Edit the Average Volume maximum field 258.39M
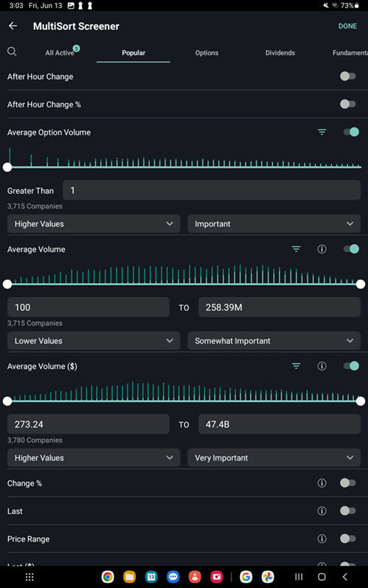368x588 pixels. coord(280,307)
